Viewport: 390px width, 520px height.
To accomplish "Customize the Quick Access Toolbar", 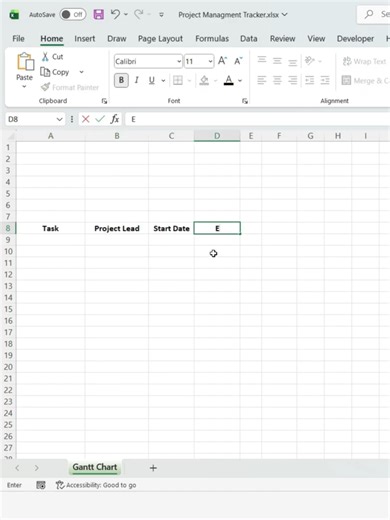I will [x=161, y=15].
